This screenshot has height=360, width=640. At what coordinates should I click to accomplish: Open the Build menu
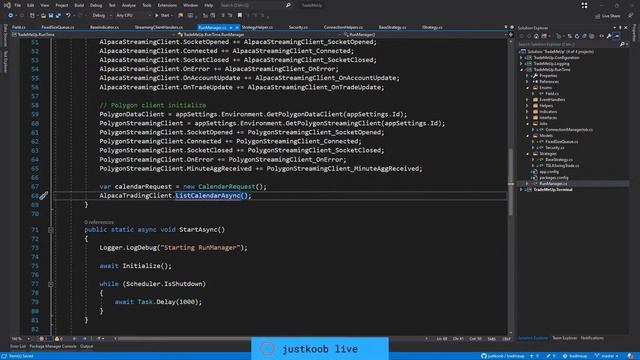(79, 5)
